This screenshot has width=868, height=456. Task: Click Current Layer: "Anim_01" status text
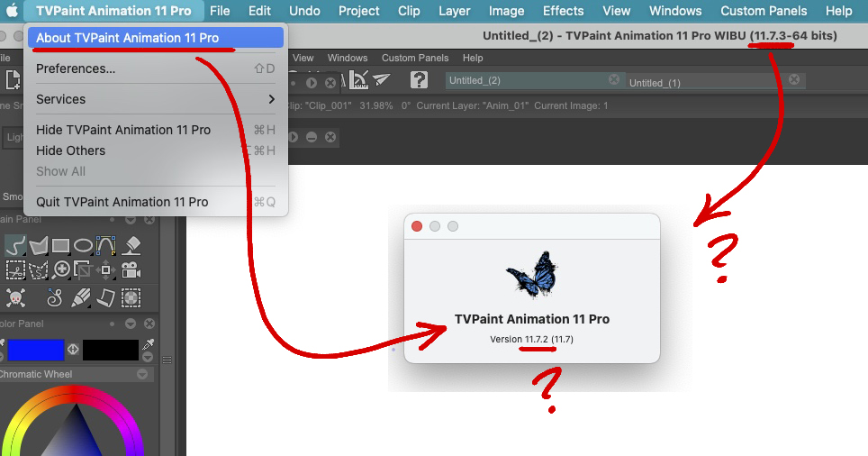pyautogui.click(x=472, y=105)
